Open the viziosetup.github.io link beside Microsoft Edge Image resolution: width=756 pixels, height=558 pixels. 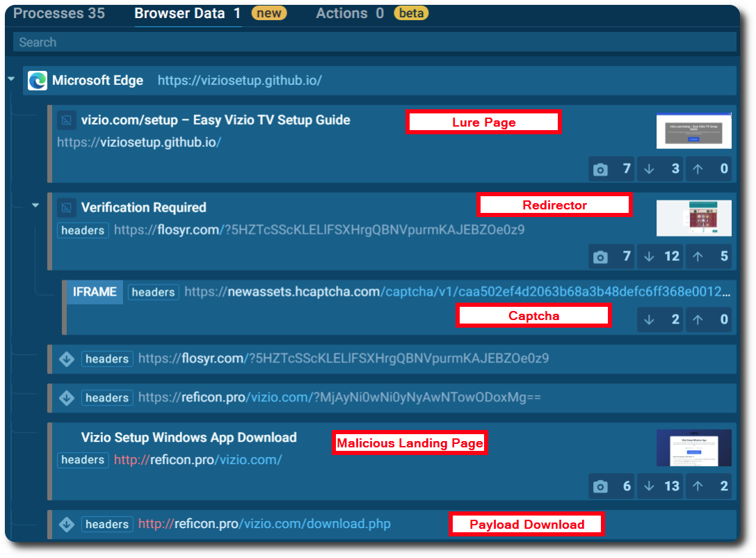pos(240,81)
